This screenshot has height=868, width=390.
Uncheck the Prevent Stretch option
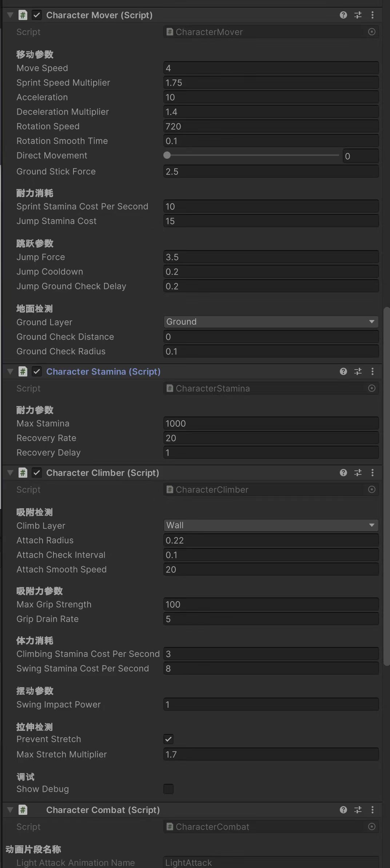point(168,739)
